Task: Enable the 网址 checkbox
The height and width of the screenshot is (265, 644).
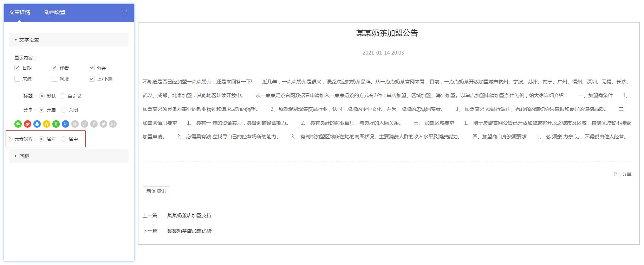Action: (54, 79)
